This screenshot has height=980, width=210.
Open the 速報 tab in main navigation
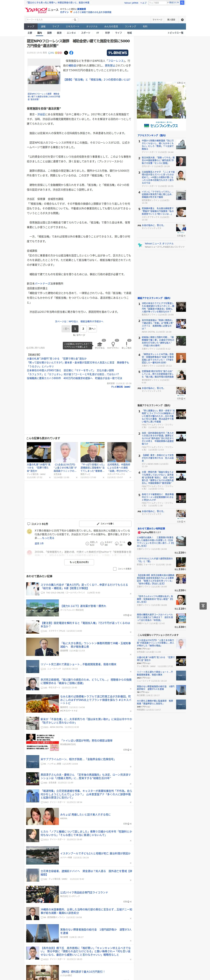(43, 26)
